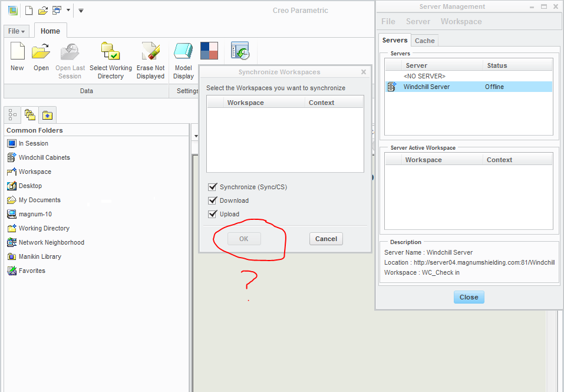The height and width of the screenshot is (392, 564).
Task: Select the In Session folder
Action: [28, 143]
